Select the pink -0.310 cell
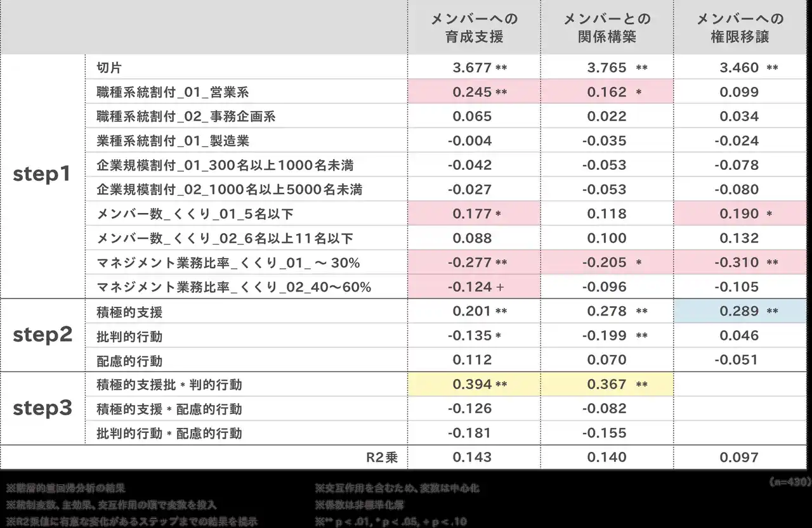812x528 pixels. [x=740, y=262]
